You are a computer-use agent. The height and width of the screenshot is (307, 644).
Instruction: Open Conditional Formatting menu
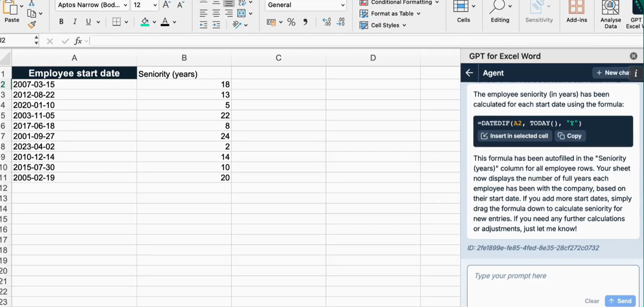(x=399, y=3)
